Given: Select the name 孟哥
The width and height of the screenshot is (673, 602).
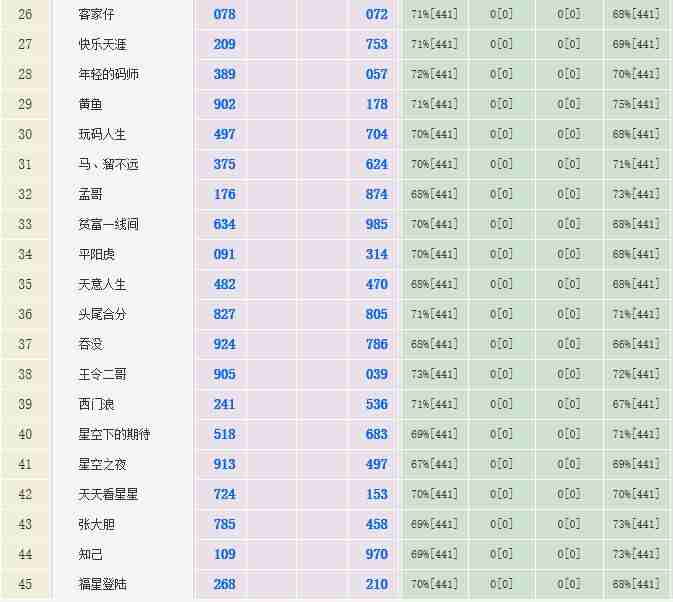Looking at the screenshot, I should tap(91, 195).
